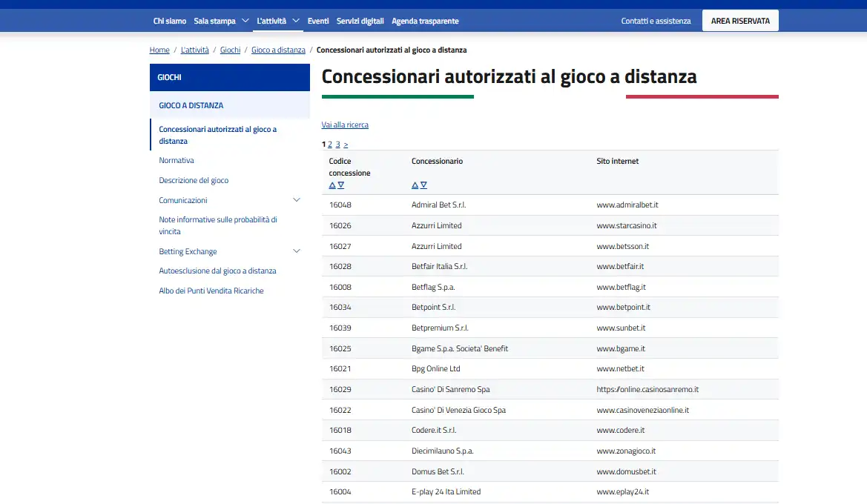The image size is (867, 504).
Task: Click the www.admiralbet.it cell
Action: tap(627, 205)
